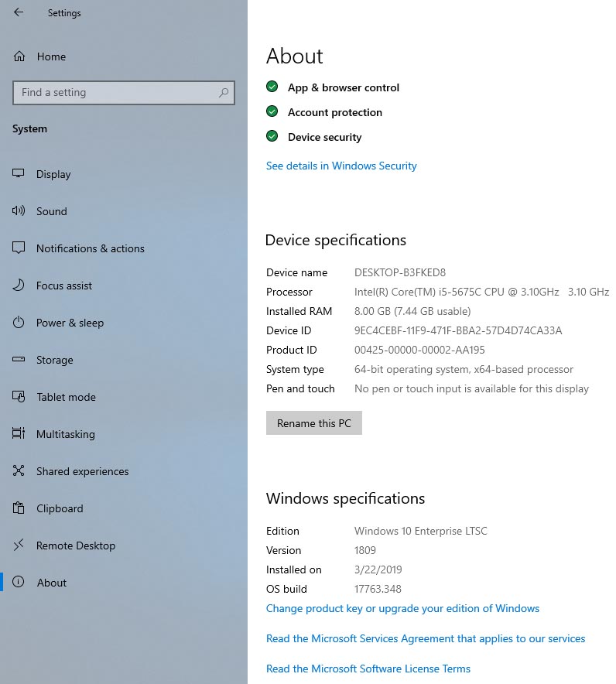
Task: Go to Sound settings
Action: click(x=52, y=211)
